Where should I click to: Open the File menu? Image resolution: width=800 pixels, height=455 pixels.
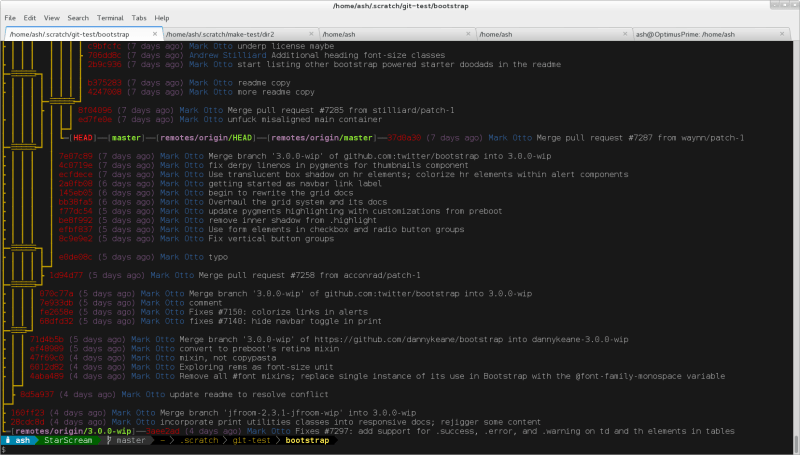click(10, 18)
